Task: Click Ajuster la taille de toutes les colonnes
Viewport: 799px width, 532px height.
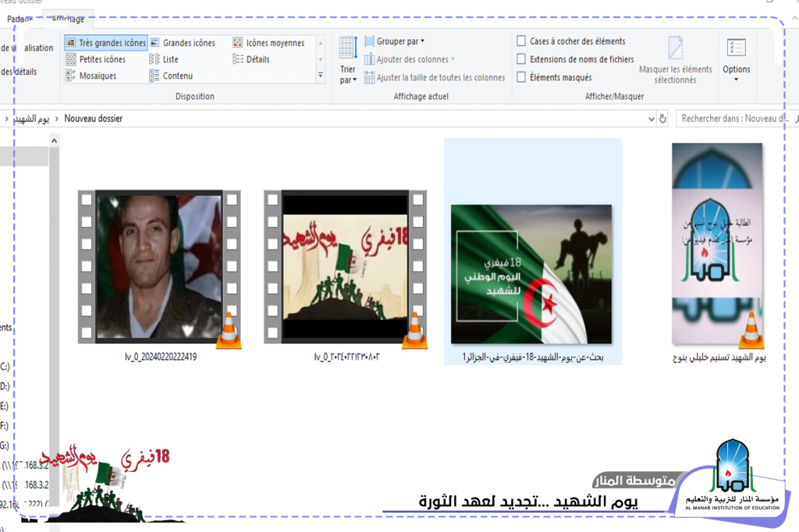Action: [x=435, y=77]
